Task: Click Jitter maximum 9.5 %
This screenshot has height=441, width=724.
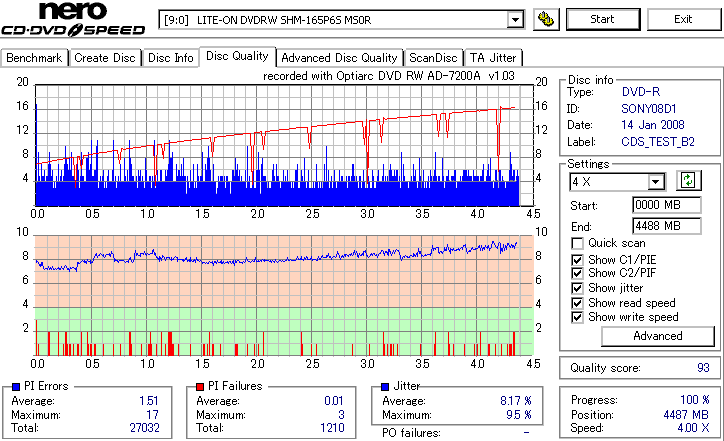Action: pyautogui.click(x=519, y=415)
